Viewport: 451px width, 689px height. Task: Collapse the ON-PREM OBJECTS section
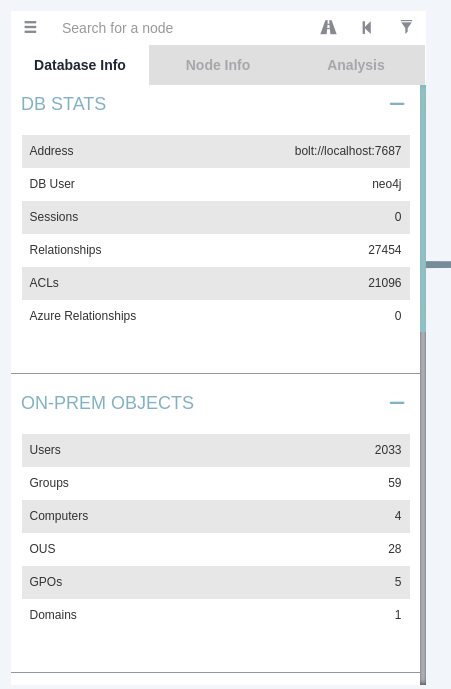click(397, 403)
